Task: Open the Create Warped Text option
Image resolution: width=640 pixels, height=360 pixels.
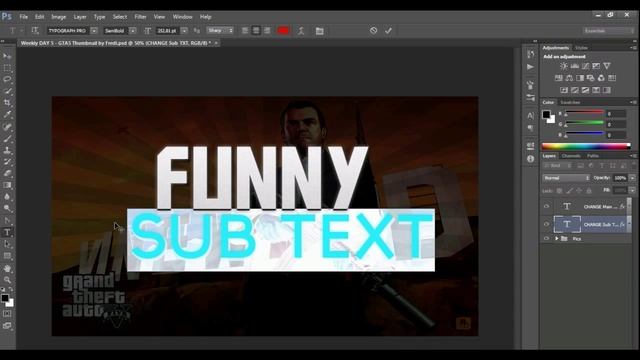Action: (301, 31)
